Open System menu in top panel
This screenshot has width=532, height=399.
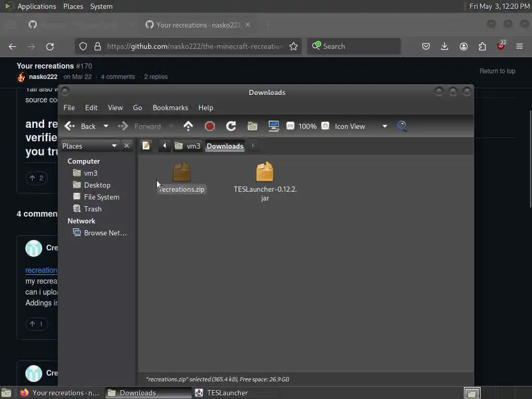point(101,6)
